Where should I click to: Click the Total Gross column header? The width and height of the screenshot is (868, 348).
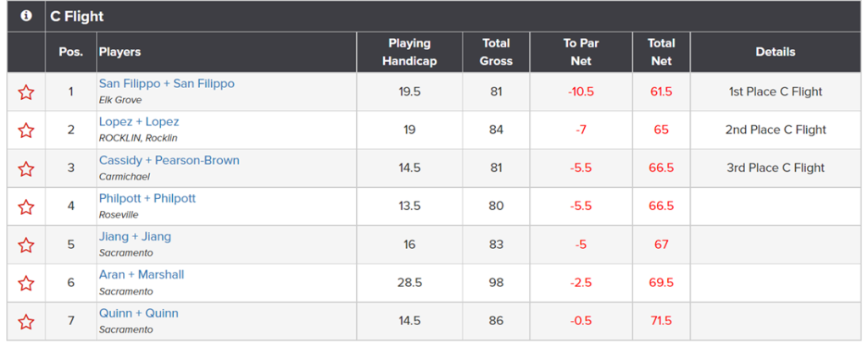(496, 52)
